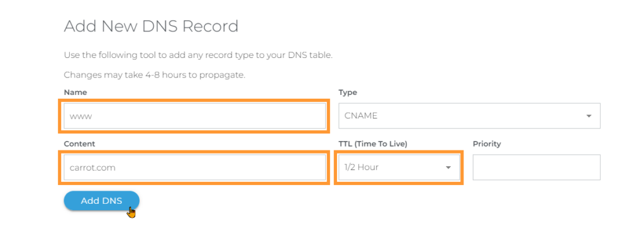The width and height of the screenshot is (644, 229).
Task: Click the arrow on the Type dropdown
Action: tap(589, 116)
